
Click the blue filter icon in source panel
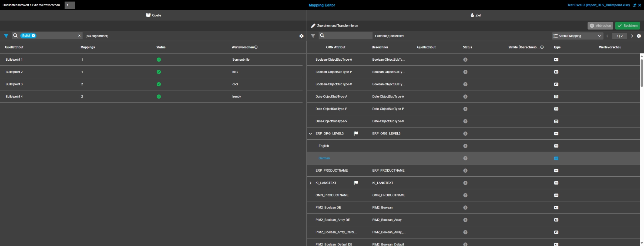click(6, 36)
